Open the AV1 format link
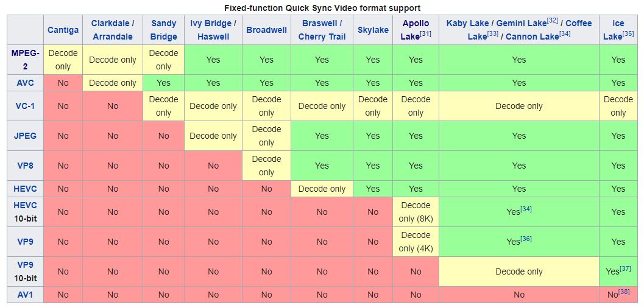The width and height of the screenshot is (644, 308). 26,295
